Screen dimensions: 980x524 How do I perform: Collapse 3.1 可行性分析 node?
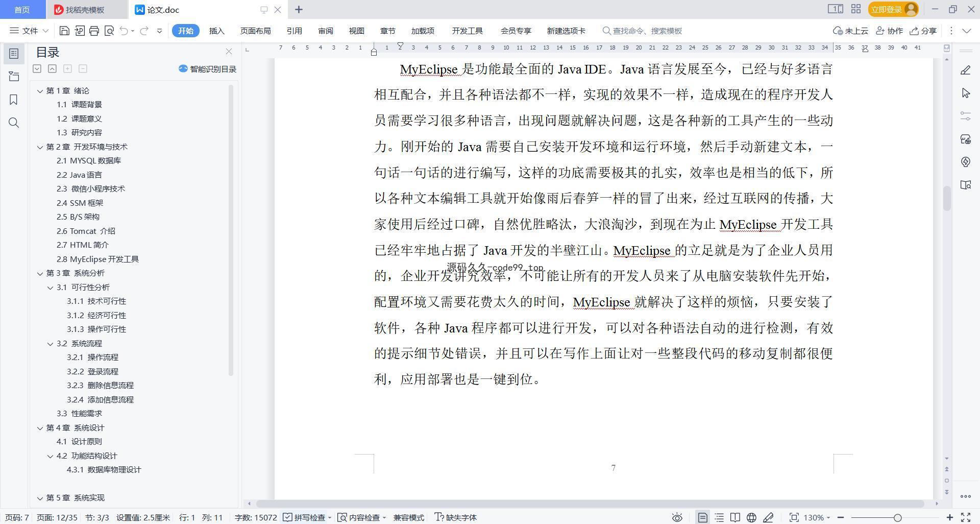(50, 288)
